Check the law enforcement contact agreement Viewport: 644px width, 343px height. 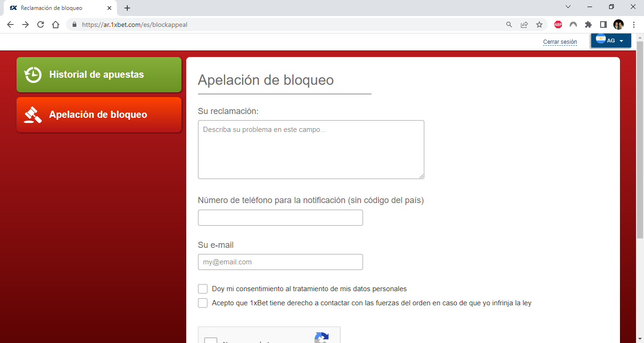[203, 303]
